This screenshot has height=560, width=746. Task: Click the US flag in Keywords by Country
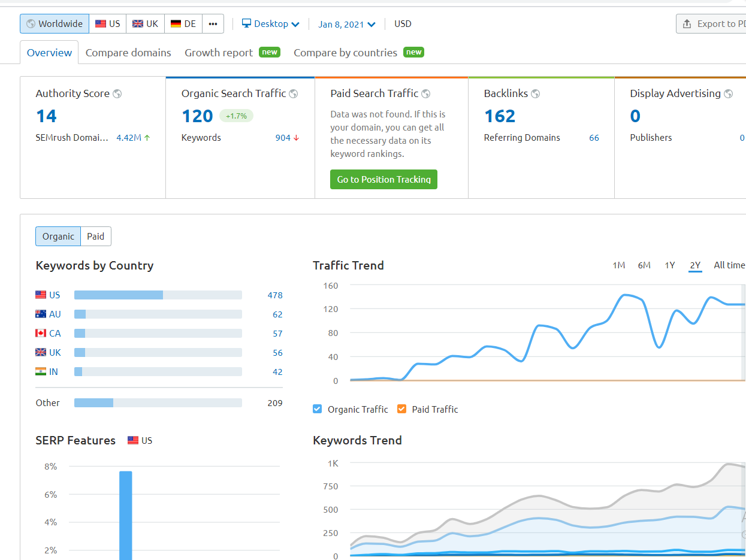point(41,295)
